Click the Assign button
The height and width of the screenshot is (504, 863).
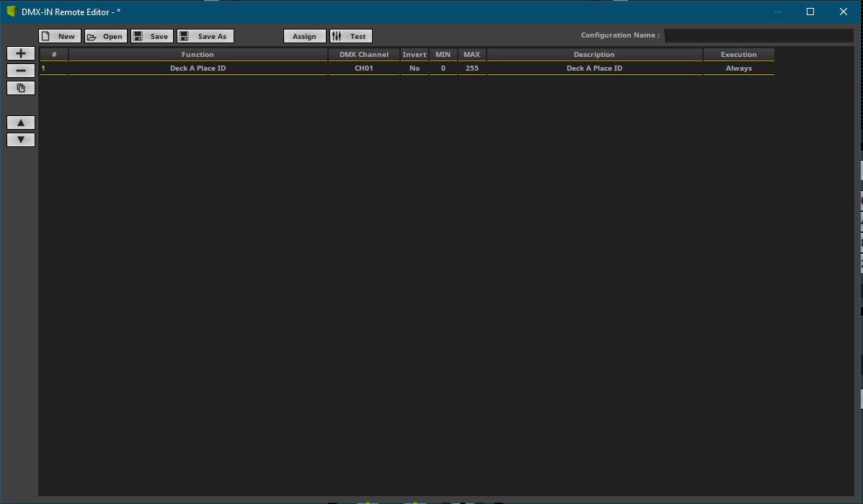pyautogui.click(x=304, y=36)
